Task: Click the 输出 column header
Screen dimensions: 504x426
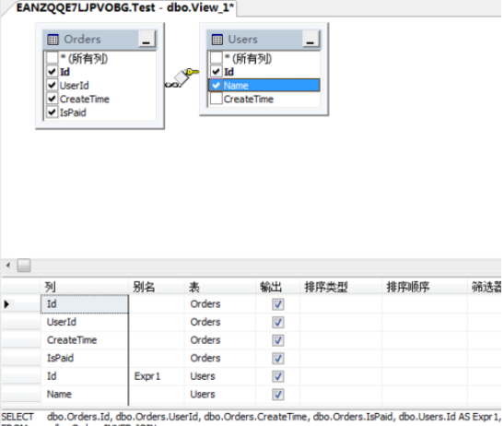Action: 277,287
